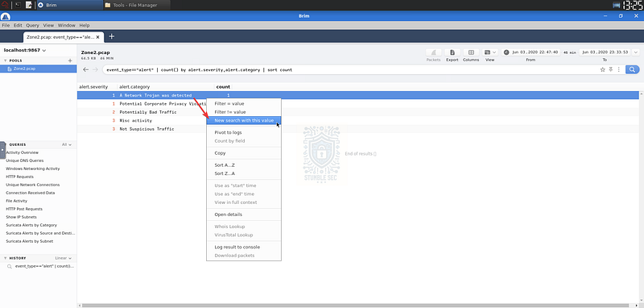
Task: Open the terminal icon in the panel
Action: tap(18, 5)
